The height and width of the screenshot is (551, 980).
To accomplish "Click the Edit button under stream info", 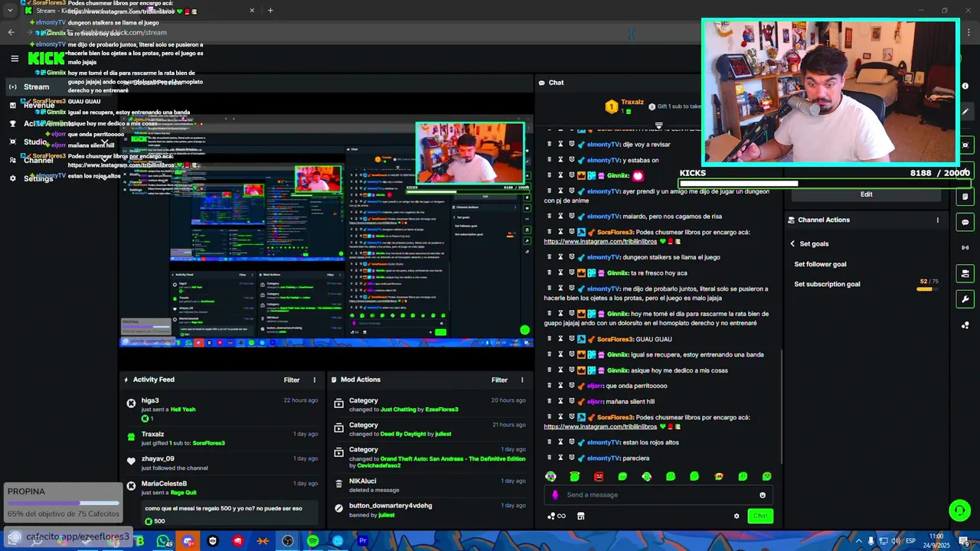I will [866, 194].
